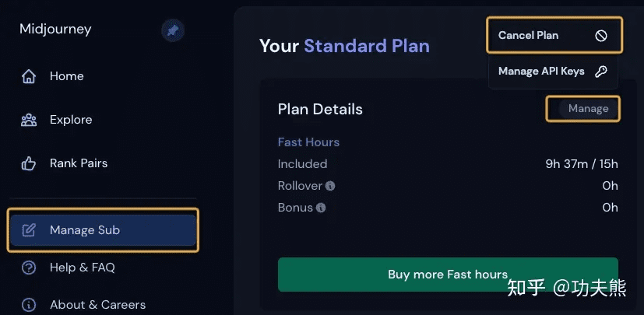644x315 pixels.
Task: Click the cancel circle icon beside Cancel Plan
Action: [x=601, y=36]
